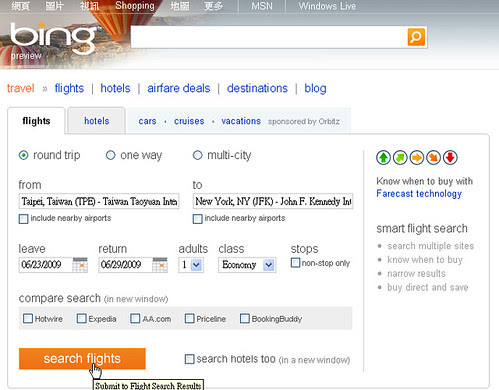Open the return date calendar picker

pos(160,265)
